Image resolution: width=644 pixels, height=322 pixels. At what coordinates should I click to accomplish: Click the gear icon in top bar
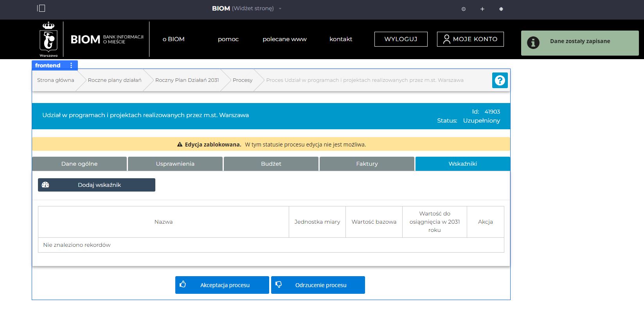[x=464, y=9]
